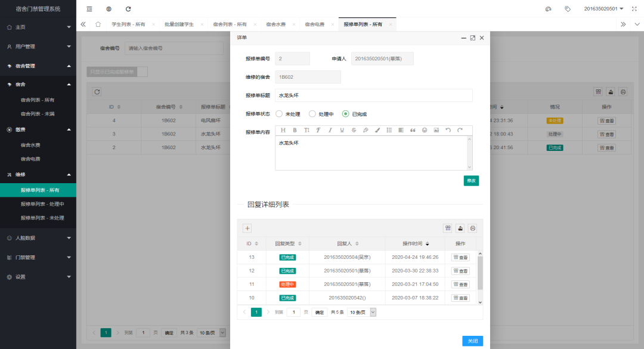
Task: Insert image in content editor
Action: pos(436,130)
